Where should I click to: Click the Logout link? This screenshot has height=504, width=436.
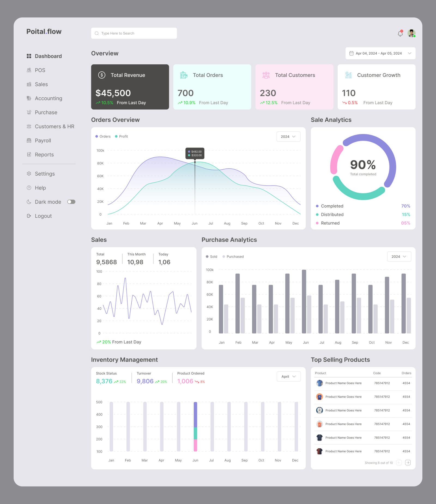43,216
